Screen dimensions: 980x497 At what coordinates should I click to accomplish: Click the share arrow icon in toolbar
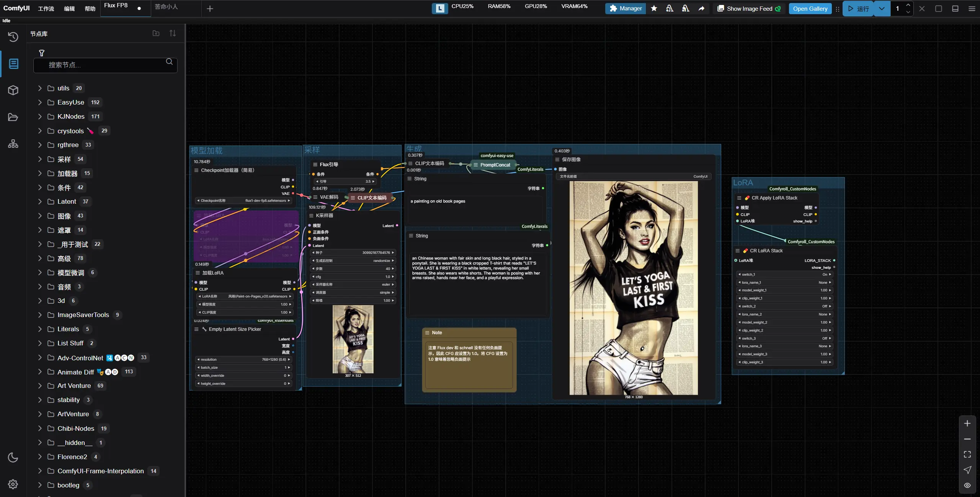pos(701,8)
